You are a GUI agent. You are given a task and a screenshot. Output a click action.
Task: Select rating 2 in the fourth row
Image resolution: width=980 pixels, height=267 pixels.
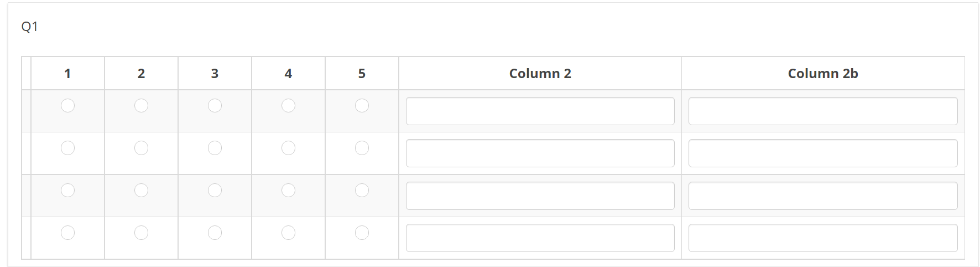coord(141,233)
